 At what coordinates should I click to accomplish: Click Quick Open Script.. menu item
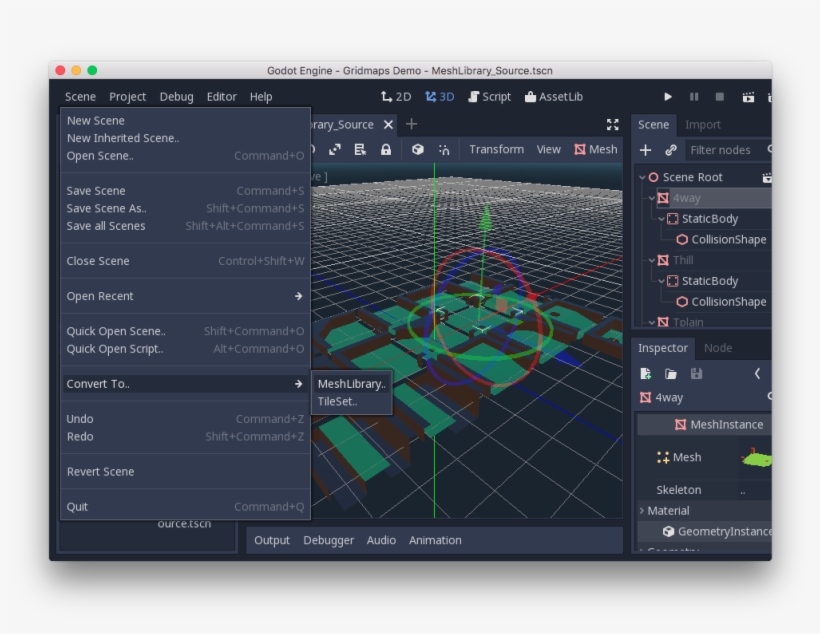click(x=185, y=349)
